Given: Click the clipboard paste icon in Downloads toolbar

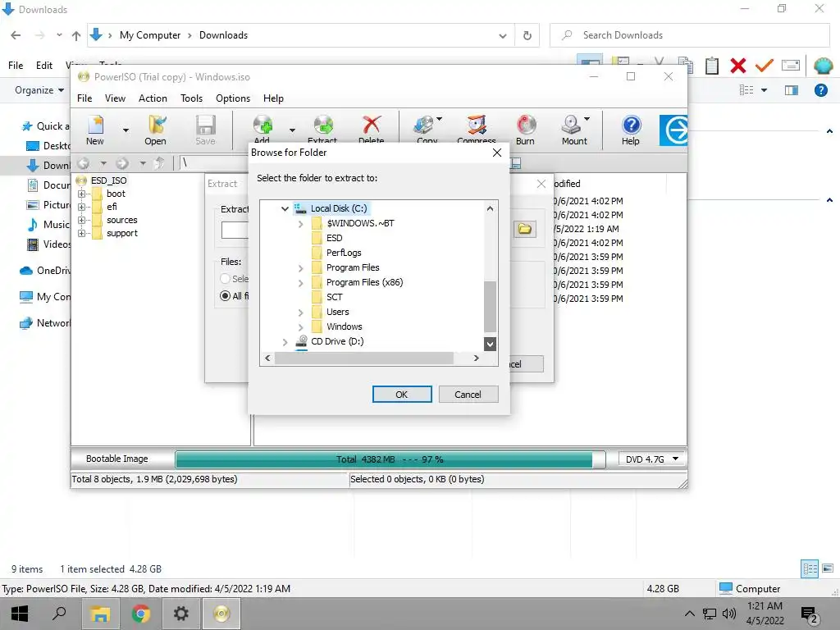Looking at the screenshot, I should [712, 66].
